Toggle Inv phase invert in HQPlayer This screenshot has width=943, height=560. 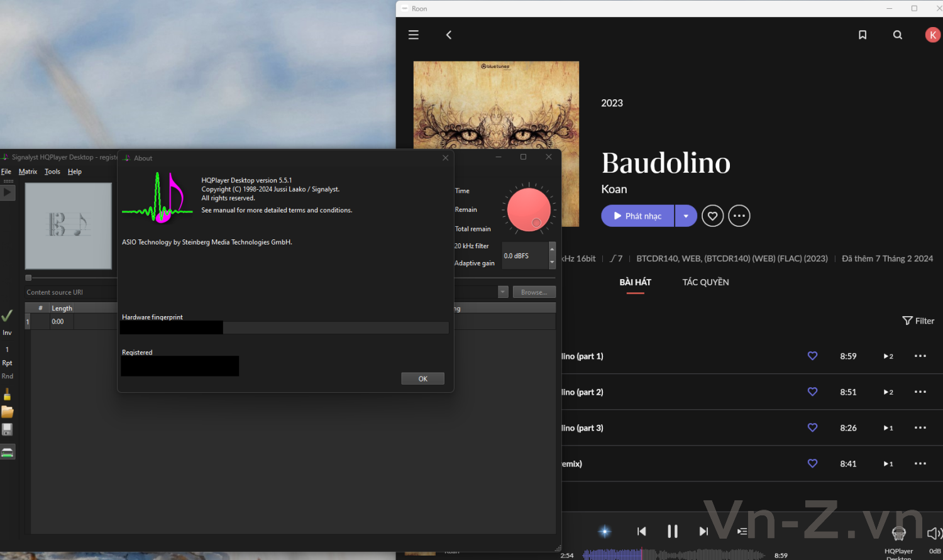(7, 332)
